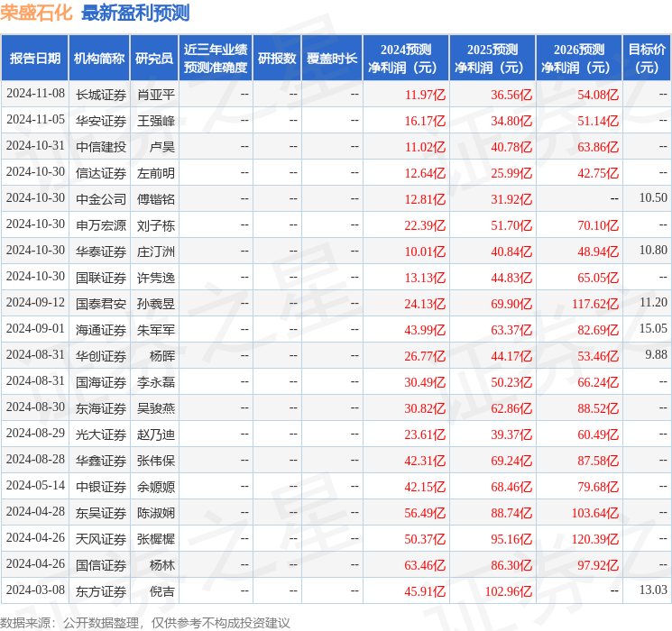
Task: Select the 覆盖时长 column header
Action: point(332,59)
